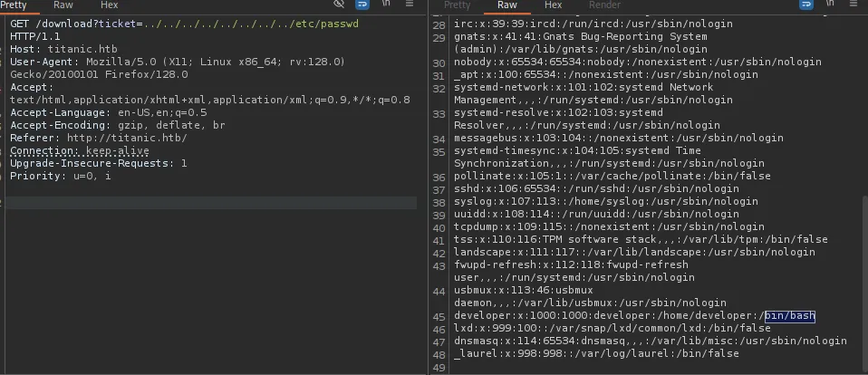The image size is (868, 375).
Task: Click the _apt:x:100:65534 response line
Action: tap(606, 74)
